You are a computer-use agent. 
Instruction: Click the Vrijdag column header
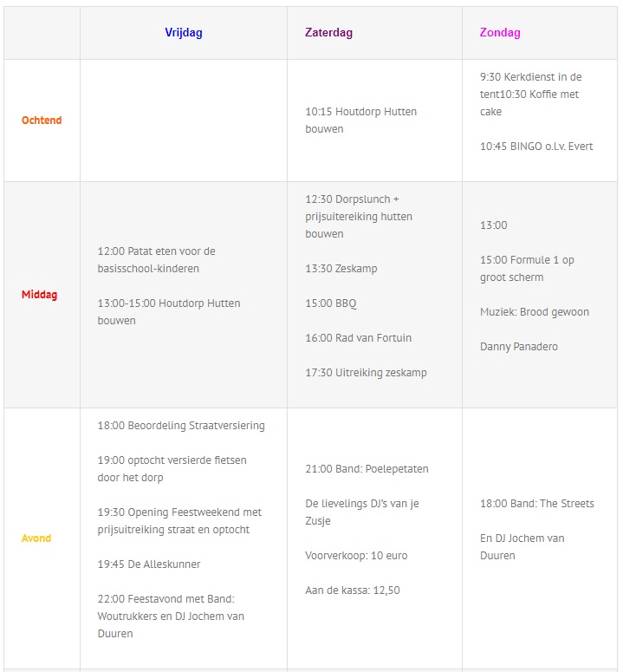pos(183,33)
